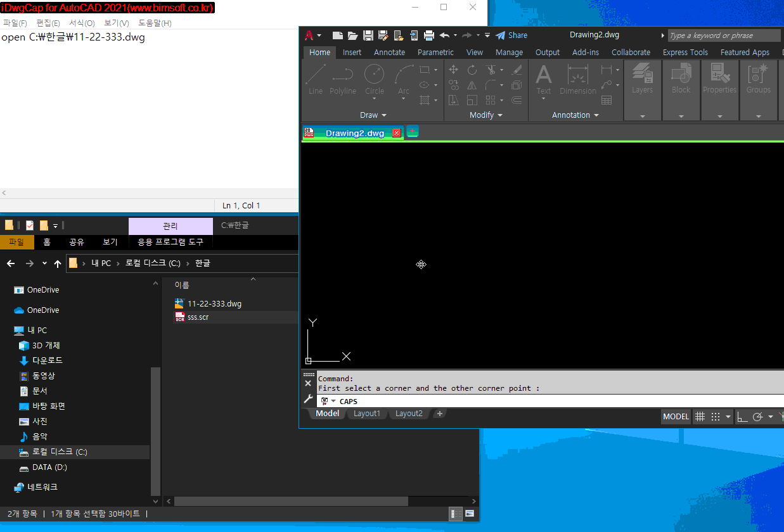Click the command line customize wrench icon
Viewport: 784px width, 532px height.
tap(308, 399)
